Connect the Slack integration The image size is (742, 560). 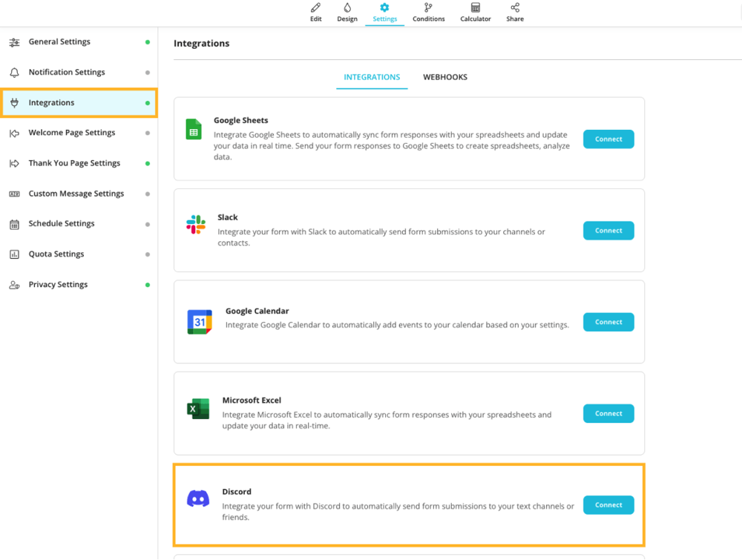pos(608,231)
